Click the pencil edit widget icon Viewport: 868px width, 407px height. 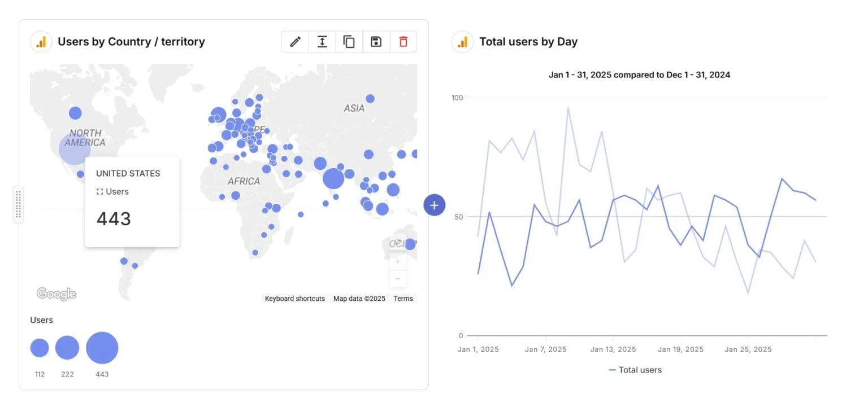pos(295,42)
